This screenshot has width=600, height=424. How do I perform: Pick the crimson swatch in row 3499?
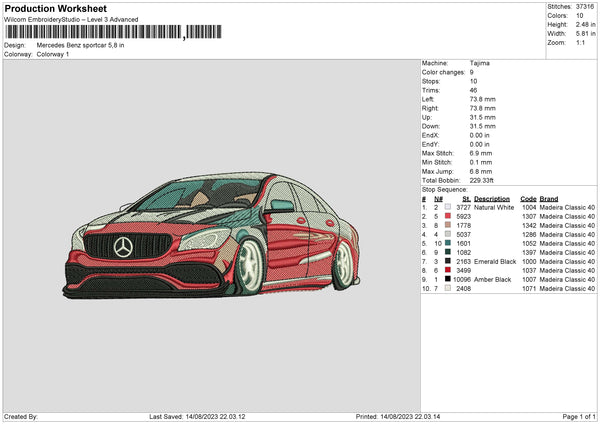tap(448, 270)
